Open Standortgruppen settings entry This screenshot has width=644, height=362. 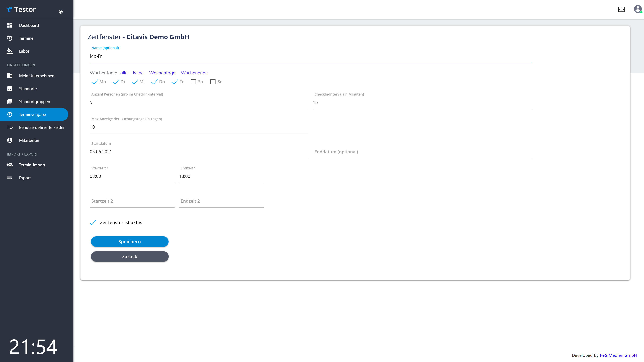coord(34,101)
